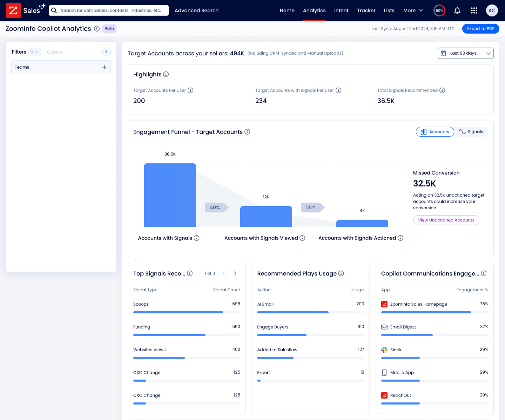Go to previous Top Signals page
Screen dimensions: 505x420
[x=224, y=273]
